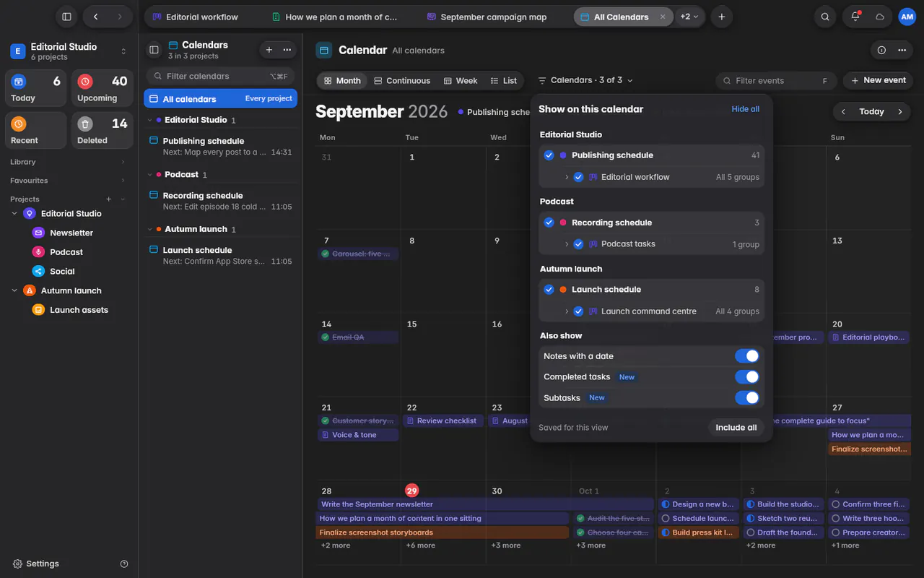Image resolution: width=924 pixels, height=578 pixels.
Task: Open the AM user avatar
Action: [907, 17]
